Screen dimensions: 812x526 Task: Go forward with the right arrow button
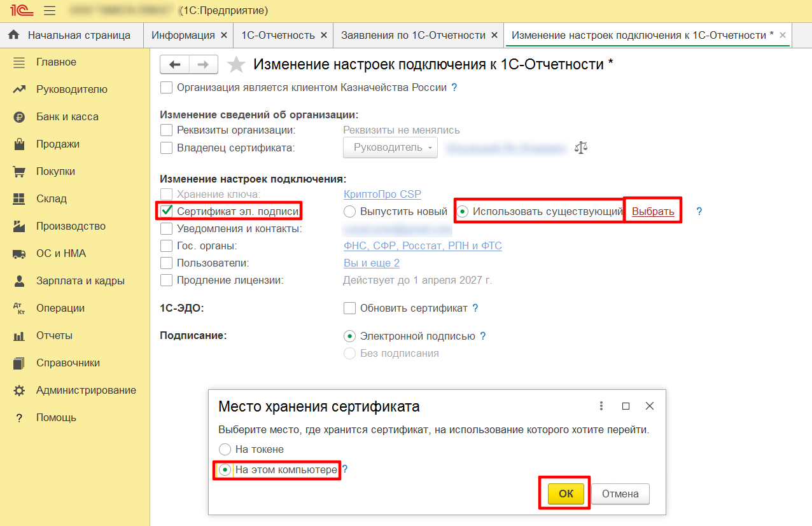tap(204, 64)
